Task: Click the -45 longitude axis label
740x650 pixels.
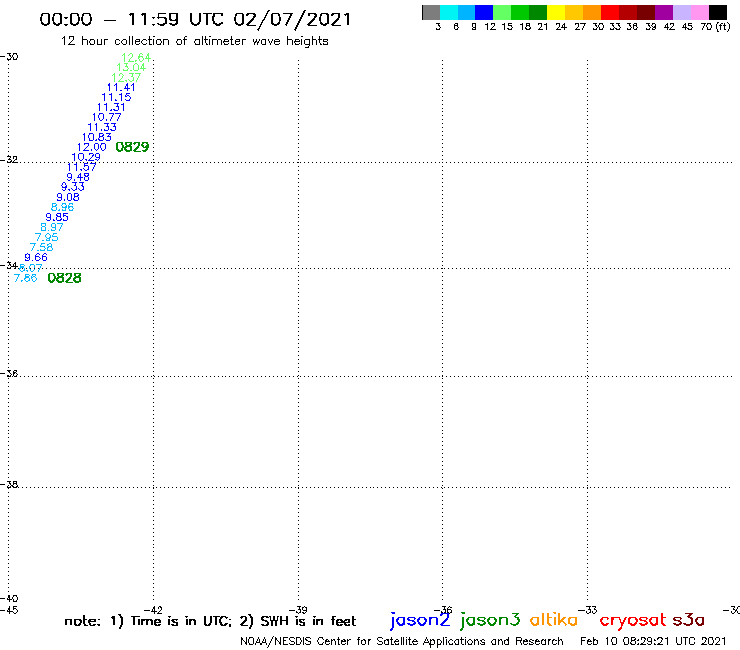Action: click(x=9, y=610)
